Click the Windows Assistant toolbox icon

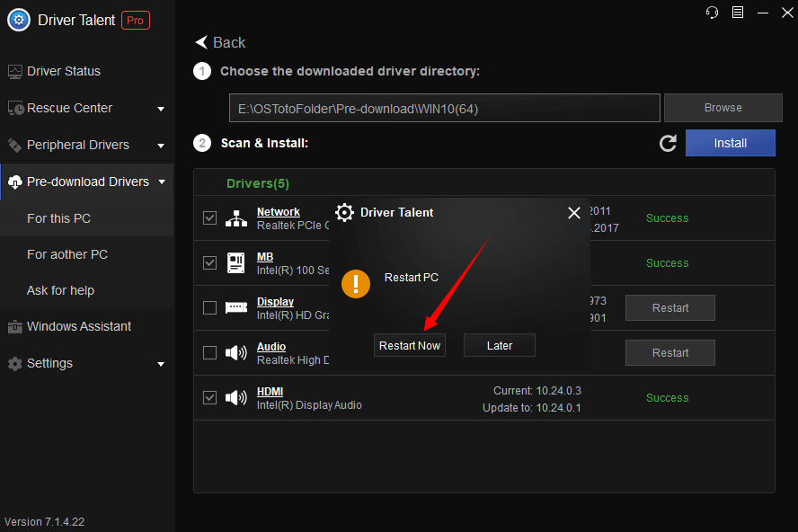point(14,326)
